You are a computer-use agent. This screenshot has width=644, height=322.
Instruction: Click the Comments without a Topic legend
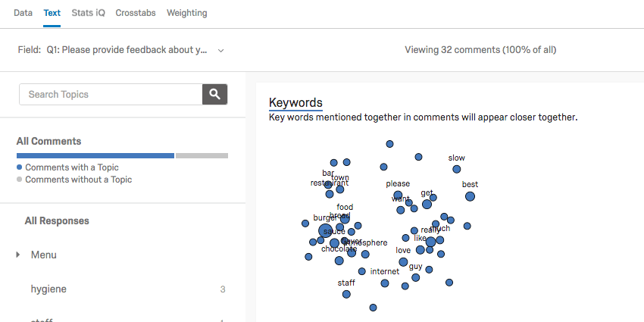[x=78, y=180]
